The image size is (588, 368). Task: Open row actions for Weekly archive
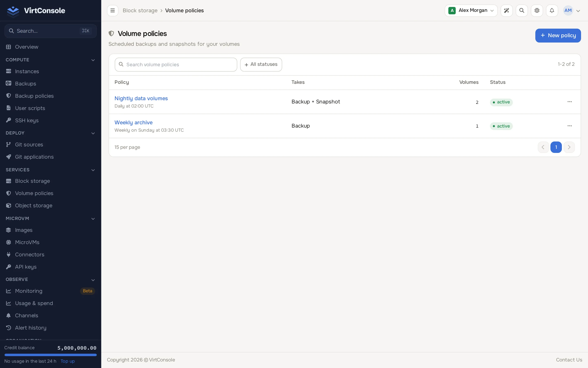pyautogui.click(x=570, y=126)
